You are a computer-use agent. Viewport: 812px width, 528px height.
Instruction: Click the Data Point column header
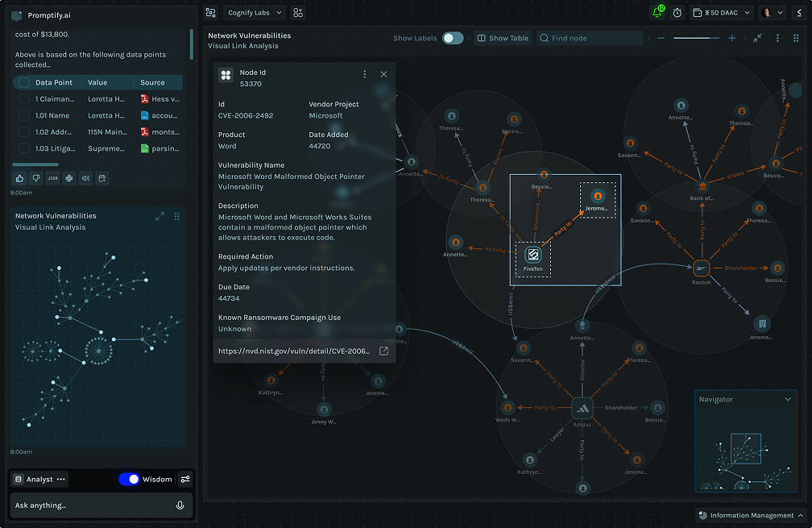54,82
